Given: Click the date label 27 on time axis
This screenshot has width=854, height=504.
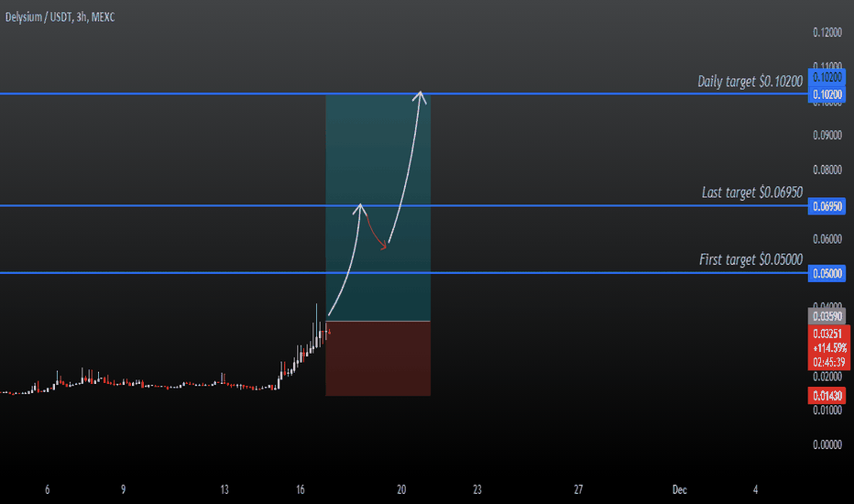Looking at the screenshot, I should pyautogui.click(x=578, y=490).
